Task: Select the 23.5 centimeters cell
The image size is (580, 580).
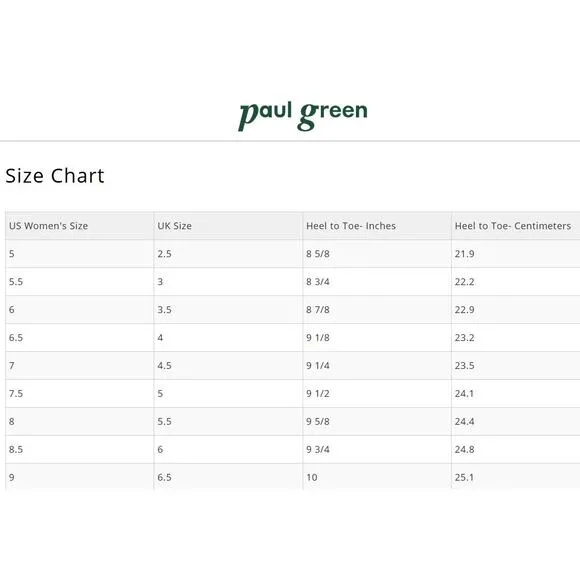Action: [516, 365]
